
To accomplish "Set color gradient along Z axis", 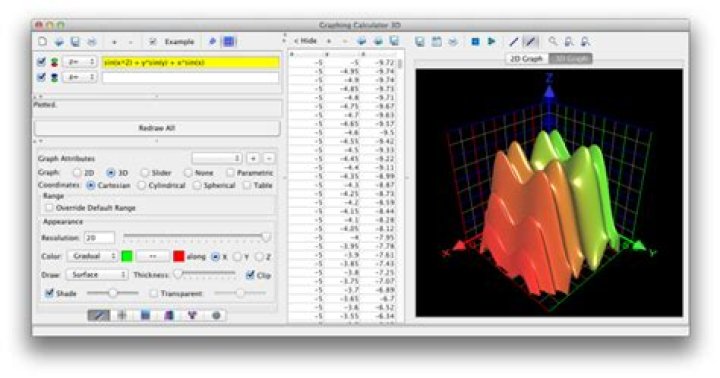I will click(x=259, y=257).
